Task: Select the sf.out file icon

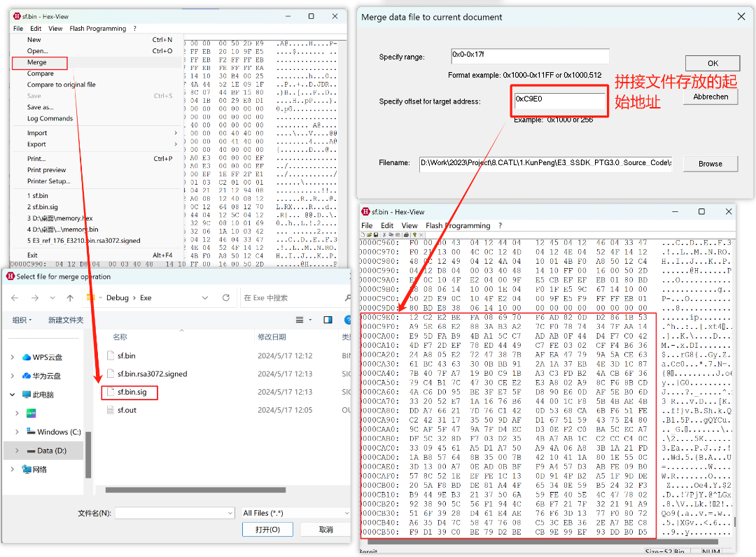Action: tap(110, 410)
